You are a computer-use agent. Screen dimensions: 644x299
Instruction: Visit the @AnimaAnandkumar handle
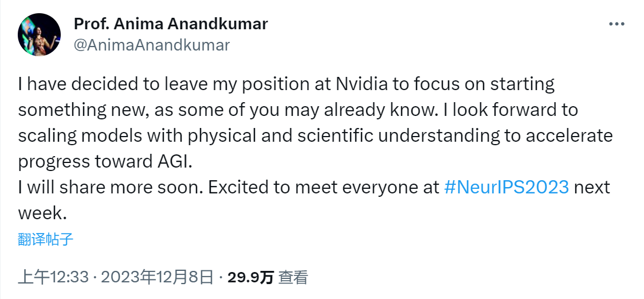pos(151,45)
